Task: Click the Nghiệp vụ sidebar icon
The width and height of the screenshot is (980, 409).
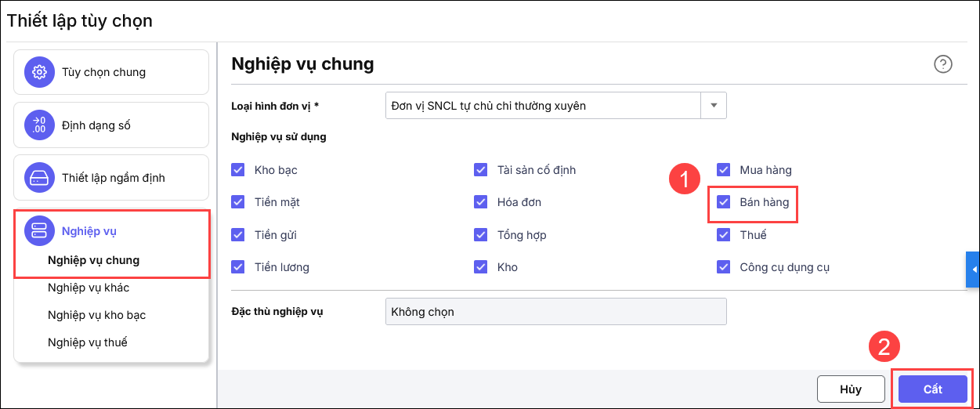Action: (38, 230)
